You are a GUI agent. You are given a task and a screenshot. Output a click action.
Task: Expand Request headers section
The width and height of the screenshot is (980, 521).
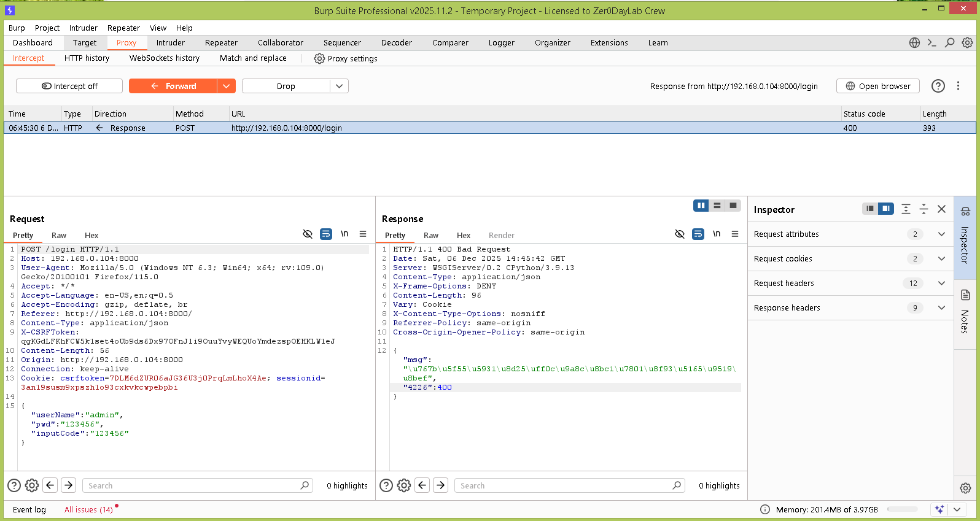pos(941,283)
